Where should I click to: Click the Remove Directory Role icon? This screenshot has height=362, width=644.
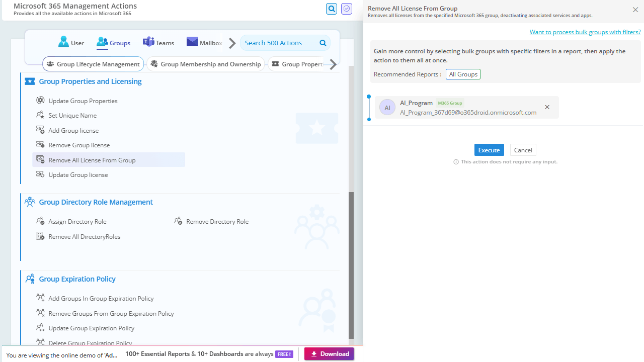[178, 221]
